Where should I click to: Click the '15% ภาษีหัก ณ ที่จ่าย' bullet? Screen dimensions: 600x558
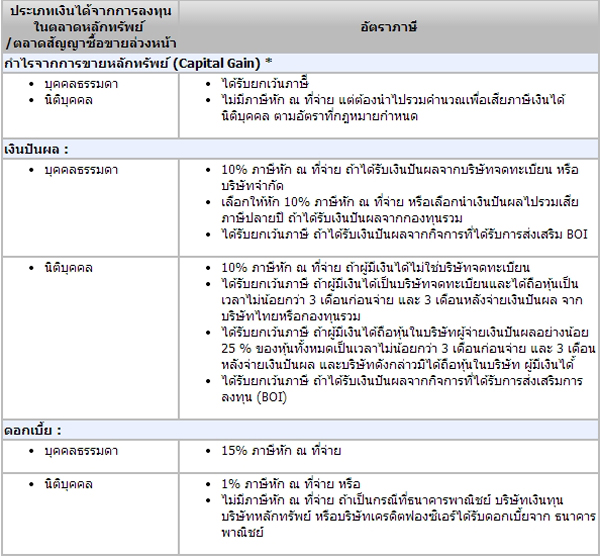click(x=281, y=451)
